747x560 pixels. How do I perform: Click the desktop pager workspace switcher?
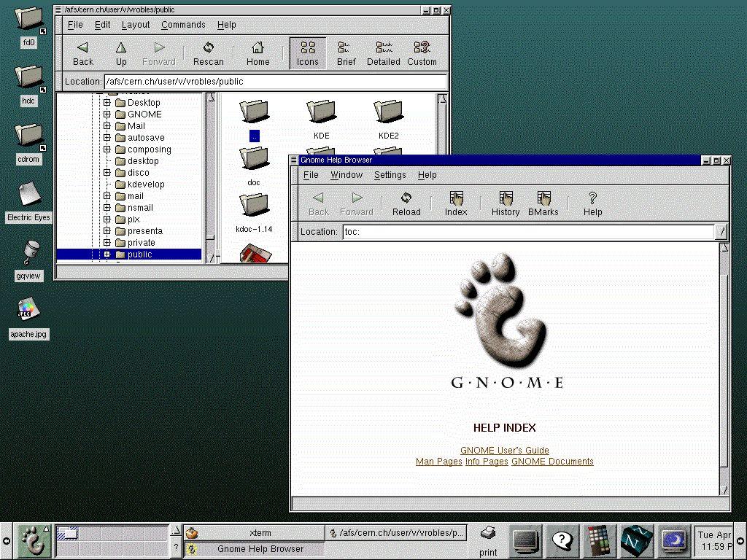point(112,541)
